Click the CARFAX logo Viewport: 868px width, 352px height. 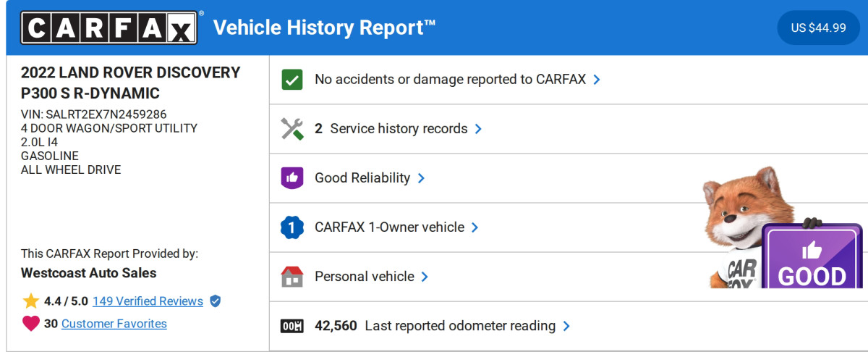109,28
